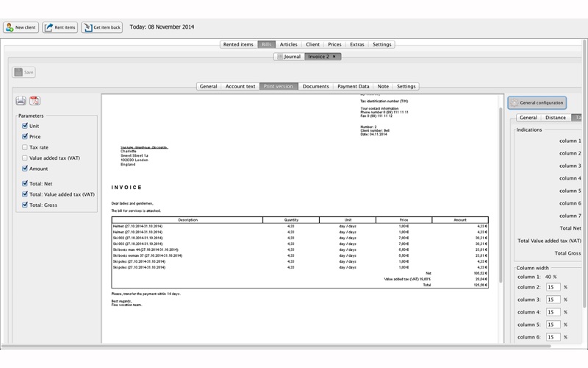Click 'Ski boots woman 37' row text
This screenshot has height=368, width=588.
coord(148,255)
